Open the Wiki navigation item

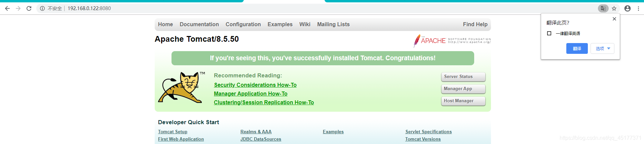305,24
